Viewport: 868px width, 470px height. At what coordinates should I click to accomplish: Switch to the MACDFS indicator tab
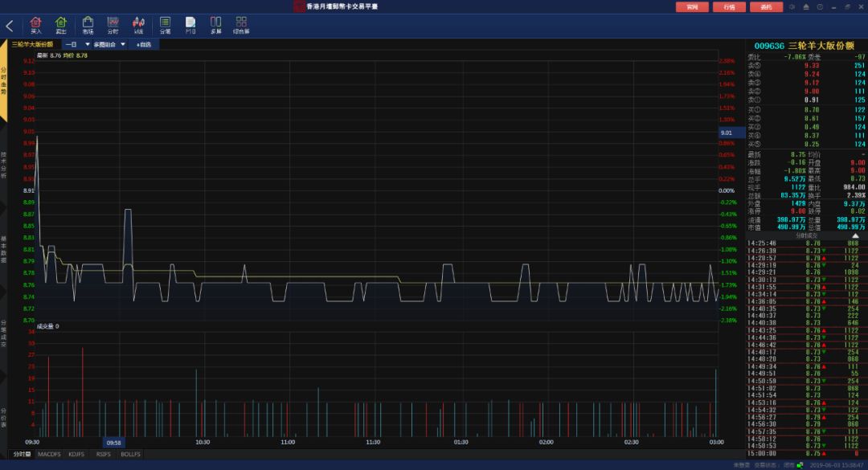tap(49, 454)
